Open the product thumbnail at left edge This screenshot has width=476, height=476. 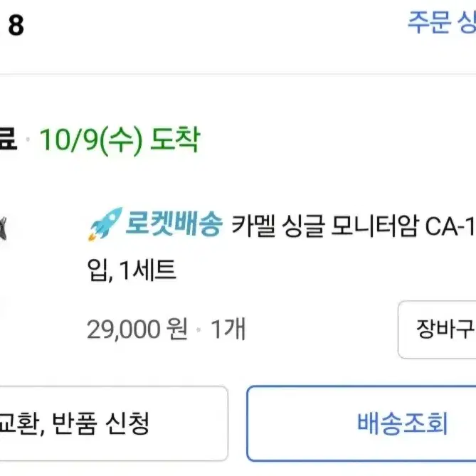[3, 228]
